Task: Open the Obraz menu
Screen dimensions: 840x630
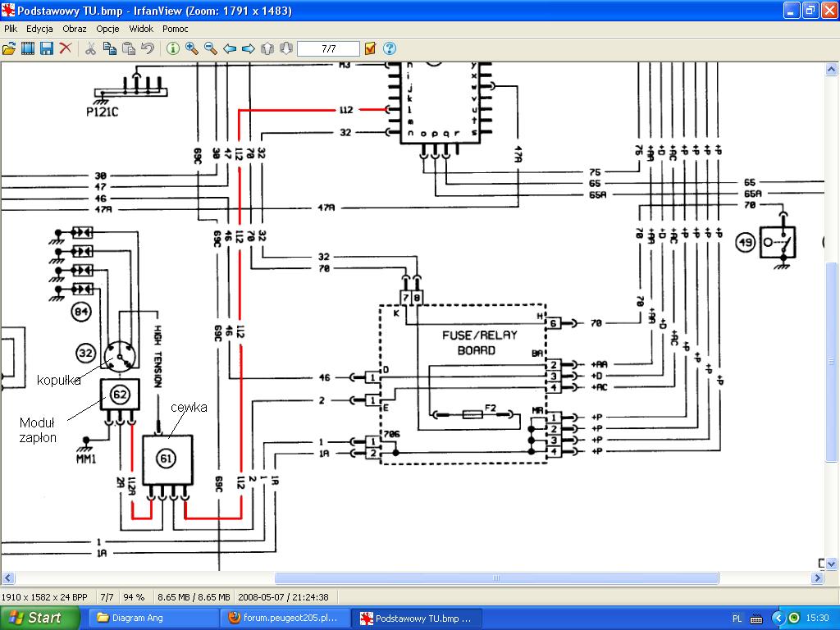Action: click(x=75, y=29)
